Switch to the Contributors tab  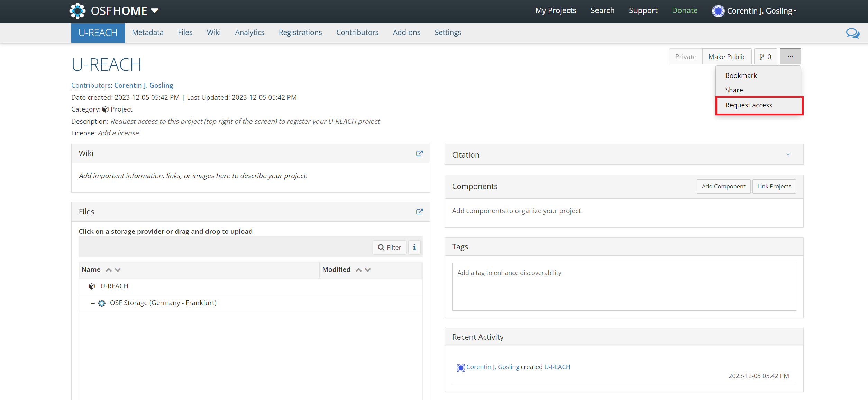[357, 33]
